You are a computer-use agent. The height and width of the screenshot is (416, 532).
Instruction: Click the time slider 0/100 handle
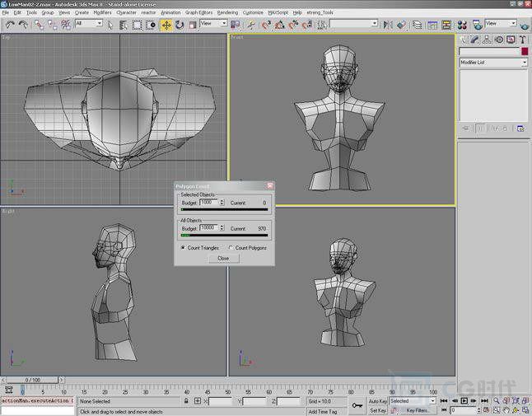click(33, 380)
